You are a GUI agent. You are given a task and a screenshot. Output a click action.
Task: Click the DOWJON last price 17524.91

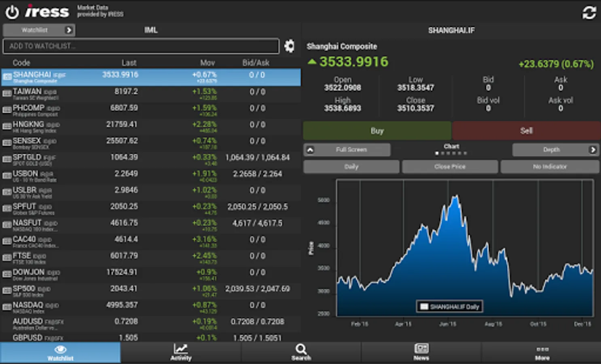click(x=122, y=272)
